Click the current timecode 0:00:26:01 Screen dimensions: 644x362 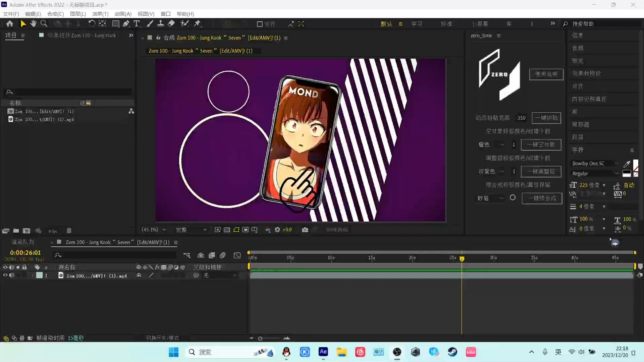(25, 252)
